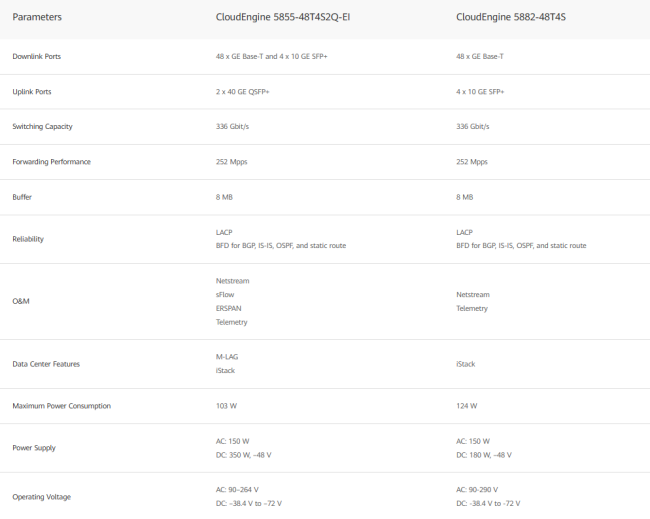Click the Forwarding Performance label
The width and height of the screenshot is (650, 519).
coord(51,162)
